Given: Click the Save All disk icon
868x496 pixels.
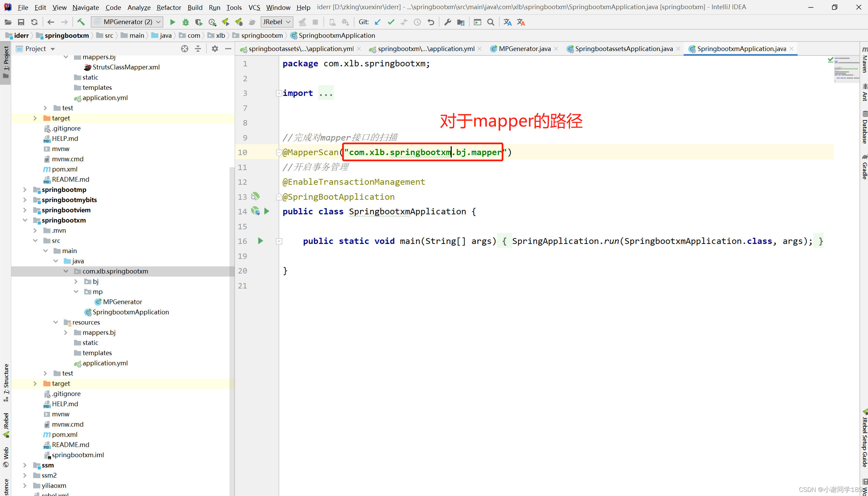Looking at the screenshot, I should point(21,22).
